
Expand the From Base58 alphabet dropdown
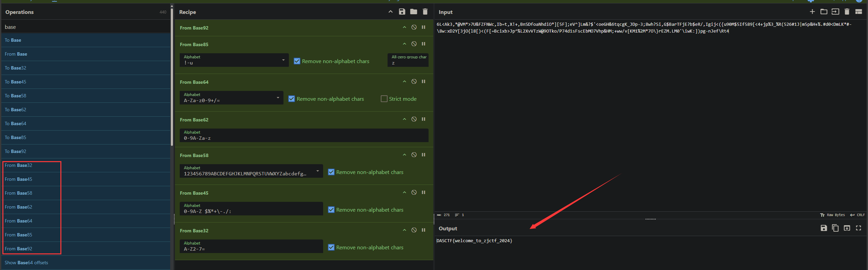tap(317, 171)
